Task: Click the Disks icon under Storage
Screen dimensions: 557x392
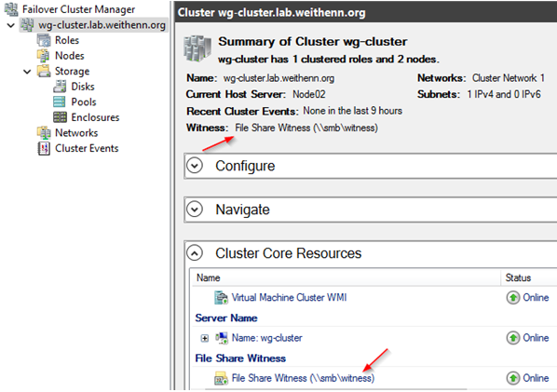Action: pos(60,87)
